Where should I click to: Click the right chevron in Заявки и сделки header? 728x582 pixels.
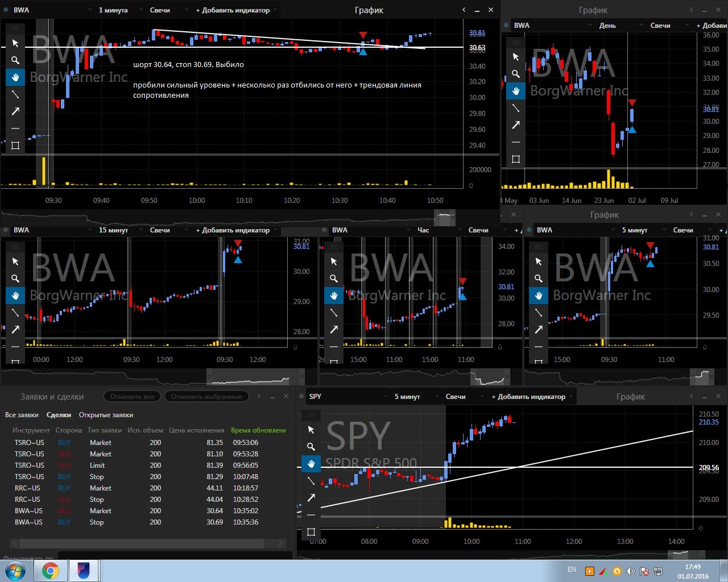point(259,397)
